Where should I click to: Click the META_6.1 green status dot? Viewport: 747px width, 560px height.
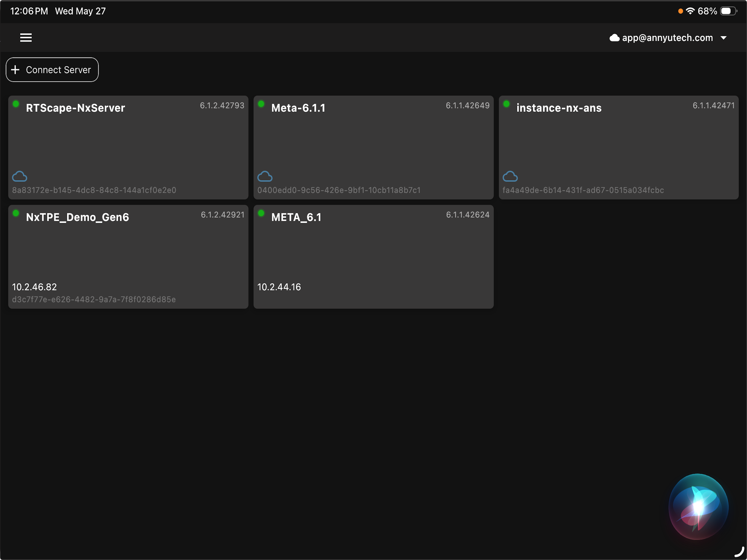261,213
